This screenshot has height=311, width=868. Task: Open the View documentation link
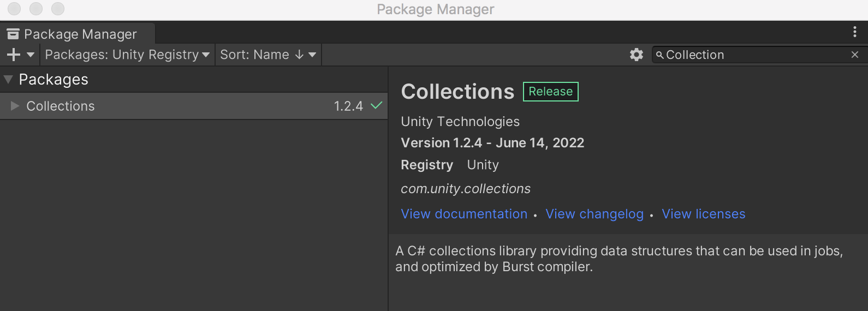(x=464, y=214)
